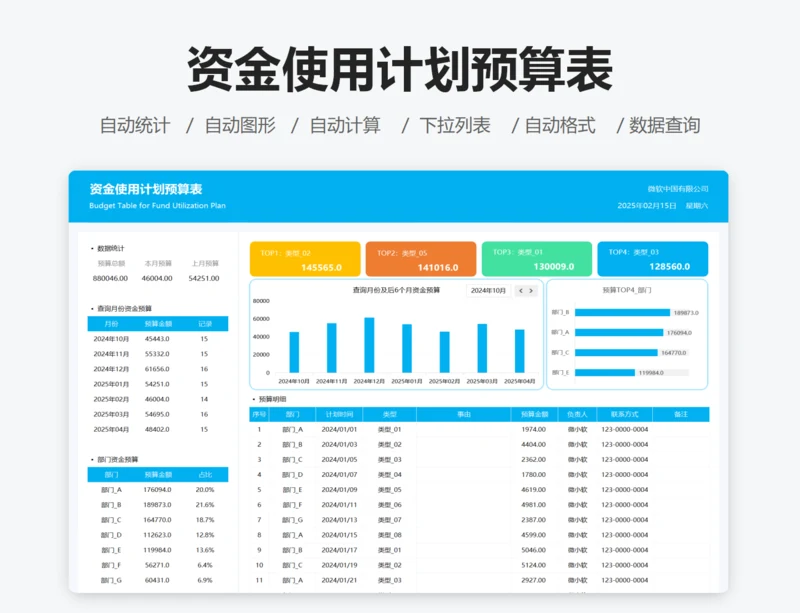Click 类型_06 in detail row 6
Image resolution: width=800 pixels, height=613 pixels.
click(x=389, y=505)
